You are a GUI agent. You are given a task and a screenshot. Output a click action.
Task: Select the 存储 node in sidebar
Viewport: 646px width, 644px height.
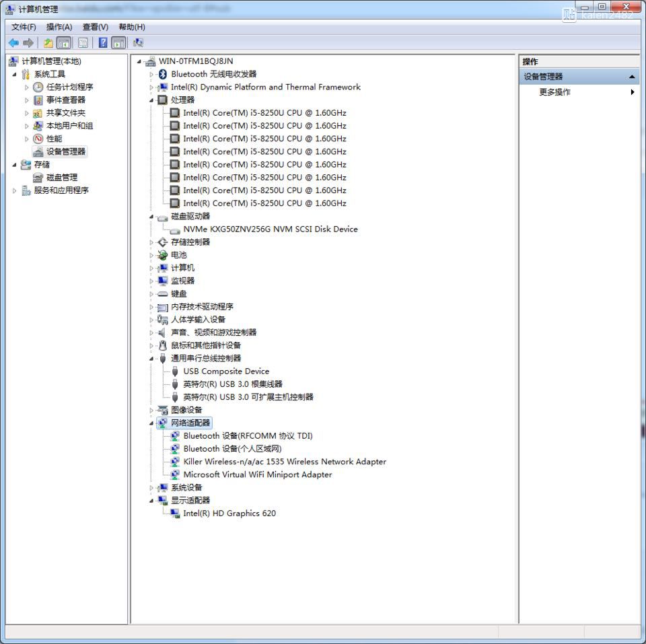tap(42, 164)
